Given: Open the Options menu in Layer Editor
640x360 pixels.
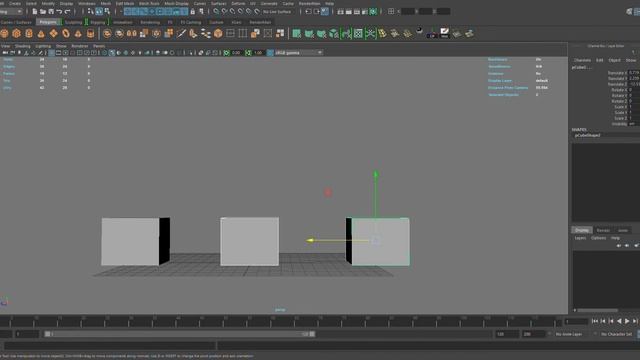Looking at the screenshot, I should point(598,238).
